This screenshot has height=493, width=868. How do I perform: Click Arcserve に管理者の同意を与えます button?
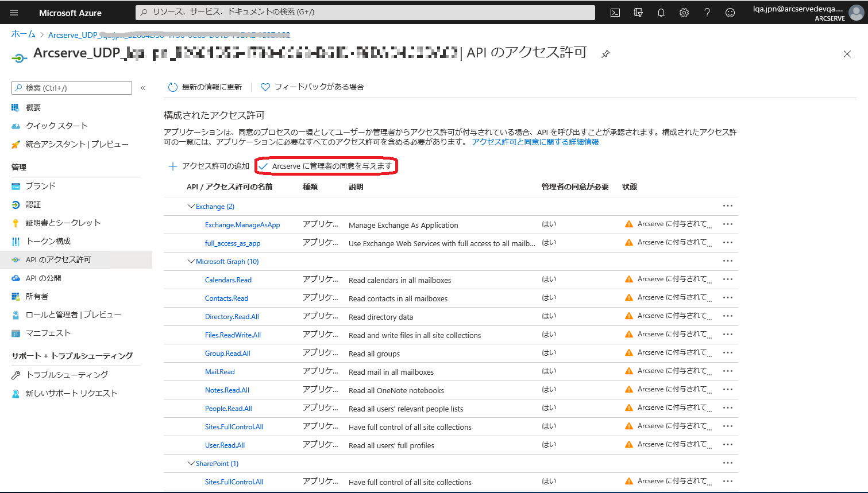pyautogui.click(x=326, y=166)
